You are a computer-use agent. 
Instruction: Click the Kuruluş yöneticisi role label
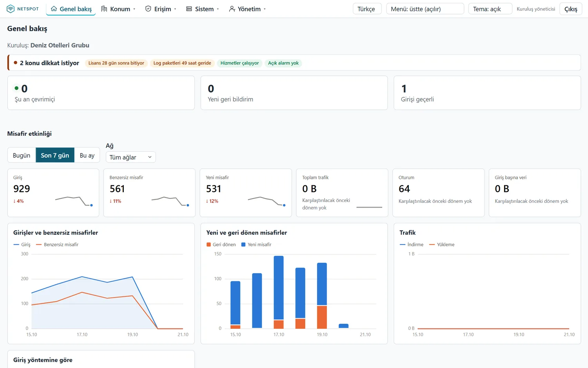click(x=536, y=9)
